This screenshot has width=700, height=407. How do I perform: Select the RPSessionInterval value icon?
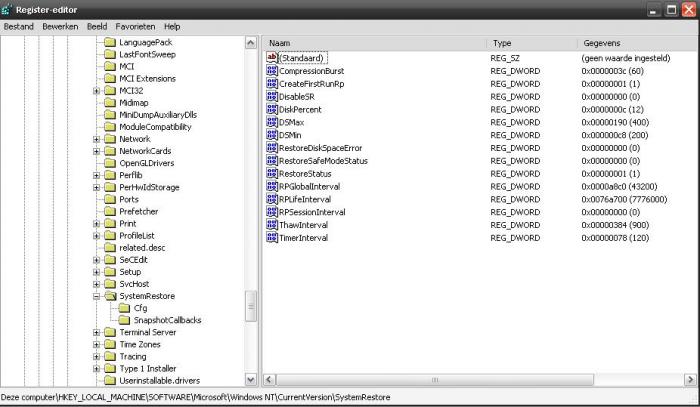(x=271, y=212)
